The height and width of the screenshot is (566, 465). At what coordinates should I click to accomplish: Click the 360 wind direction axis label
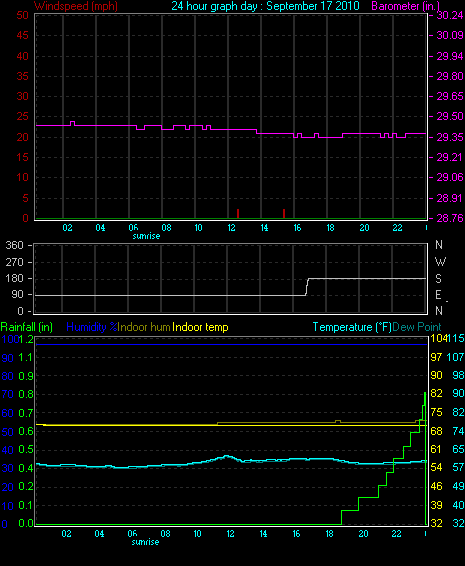pyautogui.click(x=14, y=245)
